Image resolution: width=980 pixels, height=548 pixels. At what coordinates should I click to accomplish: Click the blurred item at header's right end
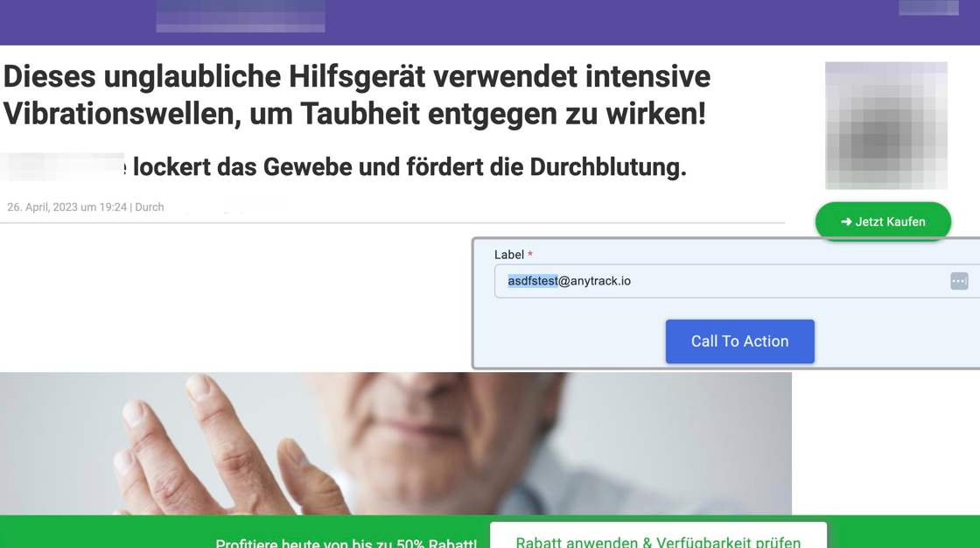click(928, 8)
